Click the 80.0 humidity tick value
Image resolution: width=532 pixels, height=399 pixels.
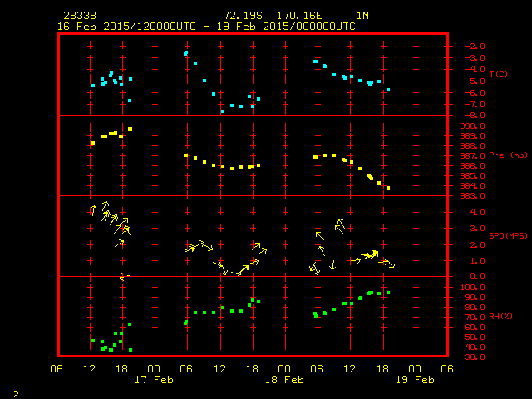[475, 308]
